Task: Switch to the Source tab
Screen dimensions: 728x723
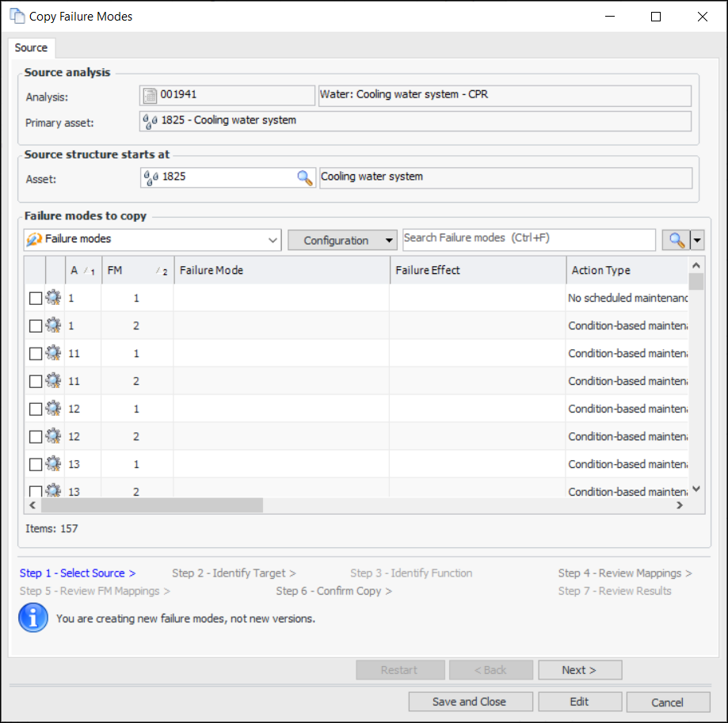Action: (x=32, y=48)
